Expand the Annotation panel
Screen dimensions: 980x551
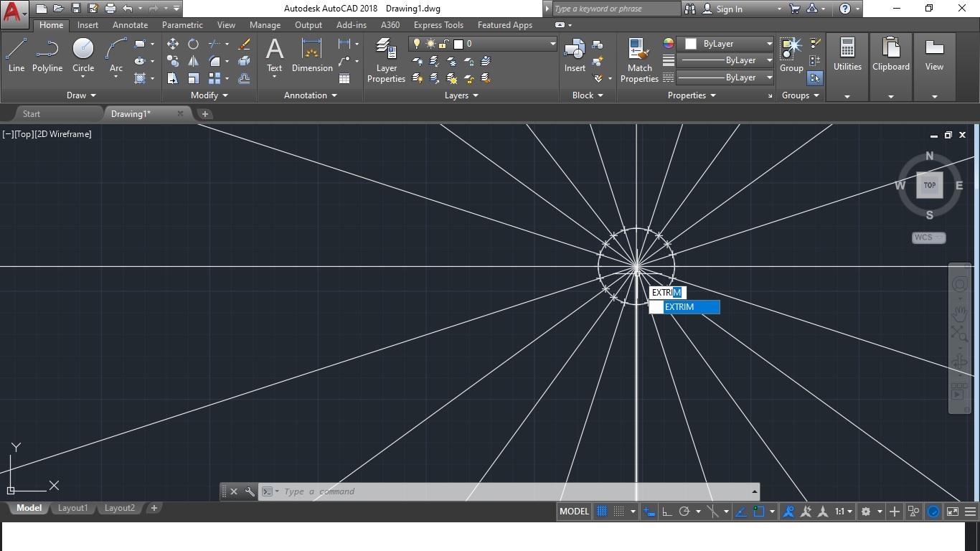tap(310, 95)
